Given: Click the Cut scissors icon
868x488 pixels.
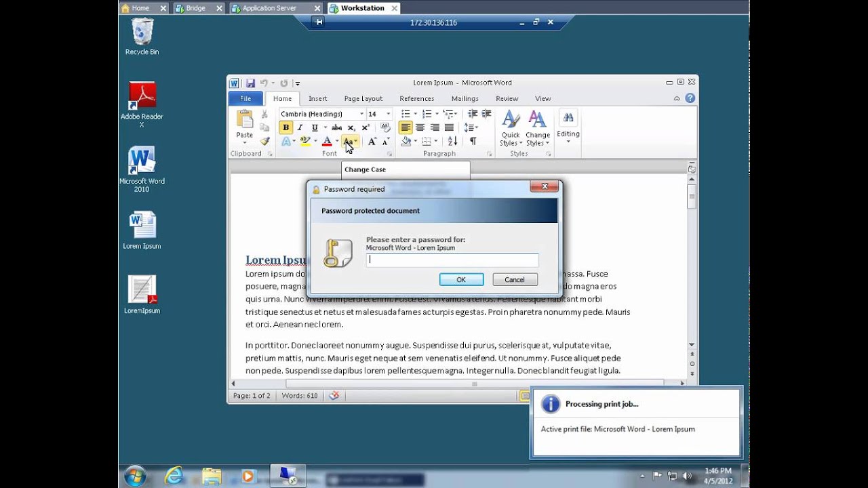Looking at the screenshot, I should 264,114.
